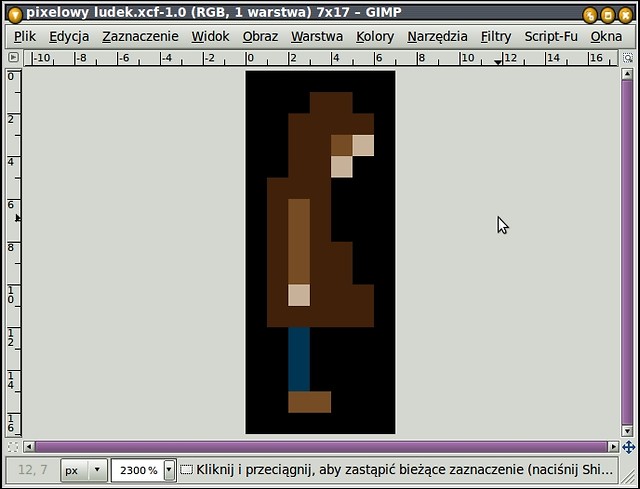Expand the zoom level dropdown arrow
The image size is (640, 489).
click(169, 470)
